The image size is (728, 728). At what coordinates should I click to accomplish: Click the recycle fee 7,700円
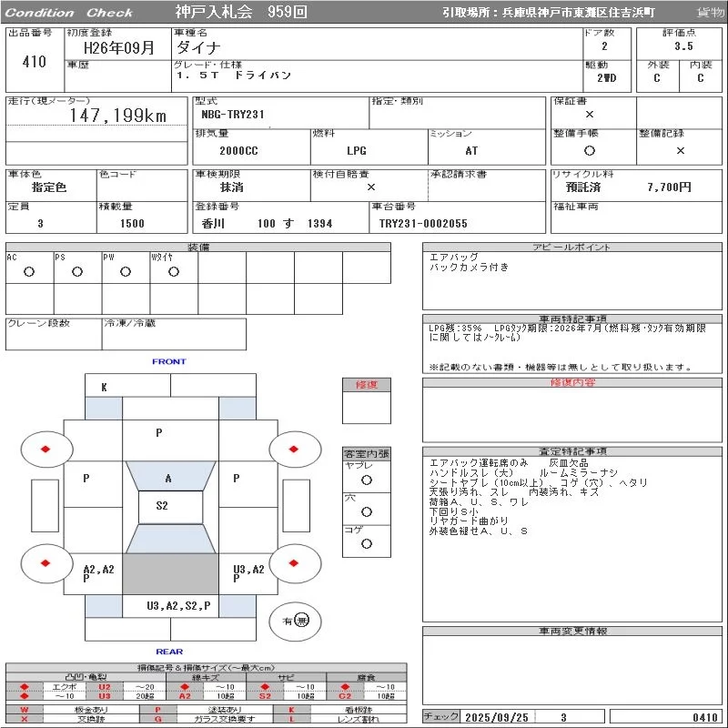coord(670,187)
